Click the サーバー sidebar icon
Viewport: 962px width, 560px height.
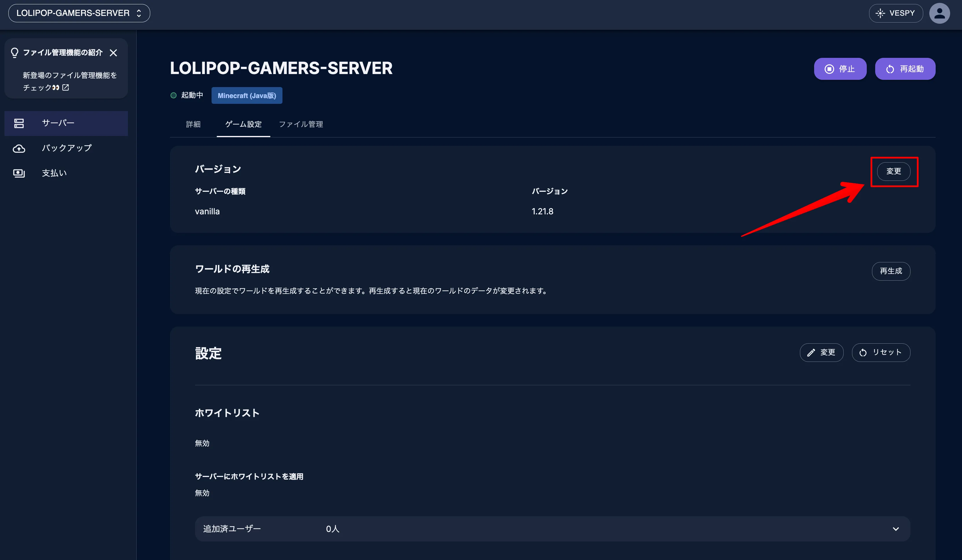tap(19, 123)
